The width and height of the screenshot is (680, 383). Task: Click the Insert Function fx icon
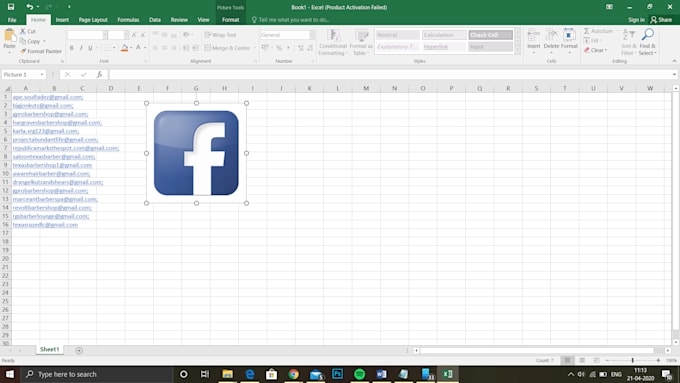99,75
